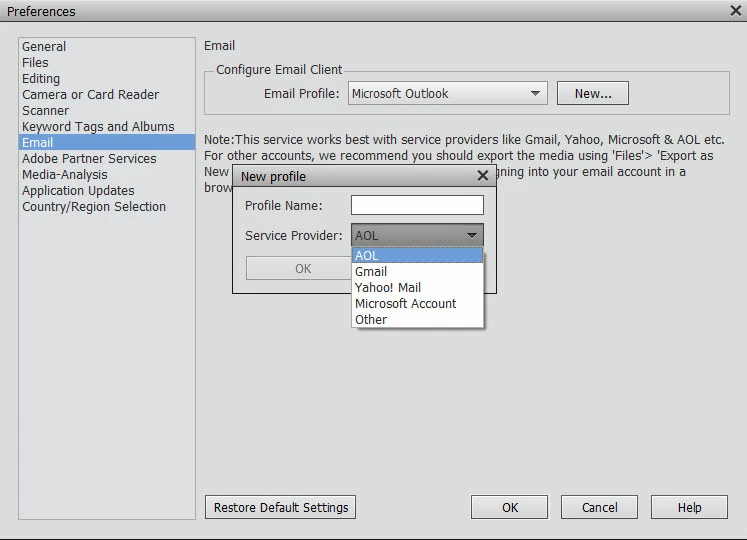The image size is (747, 540).
Task: Click the Cancel button
Action: (x=599, y=507)
